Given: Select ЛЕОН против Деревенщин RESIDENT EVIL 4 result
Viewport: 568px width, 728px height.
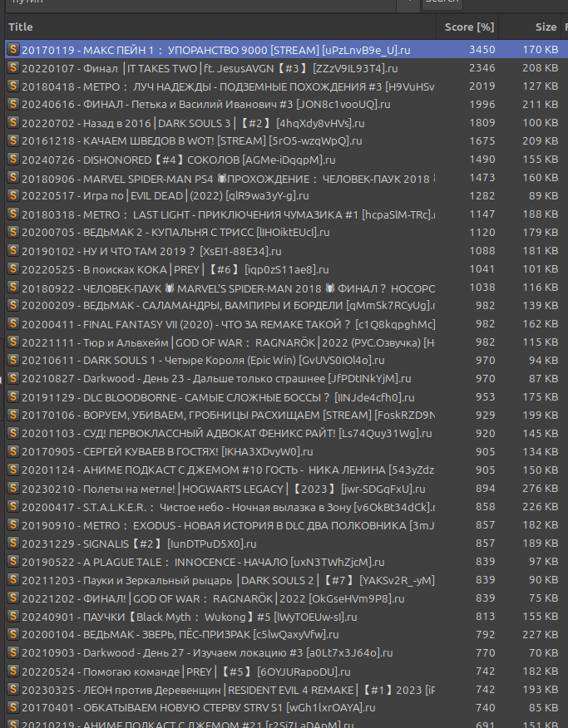Looking at the screenshot, I should coord(286,690).
